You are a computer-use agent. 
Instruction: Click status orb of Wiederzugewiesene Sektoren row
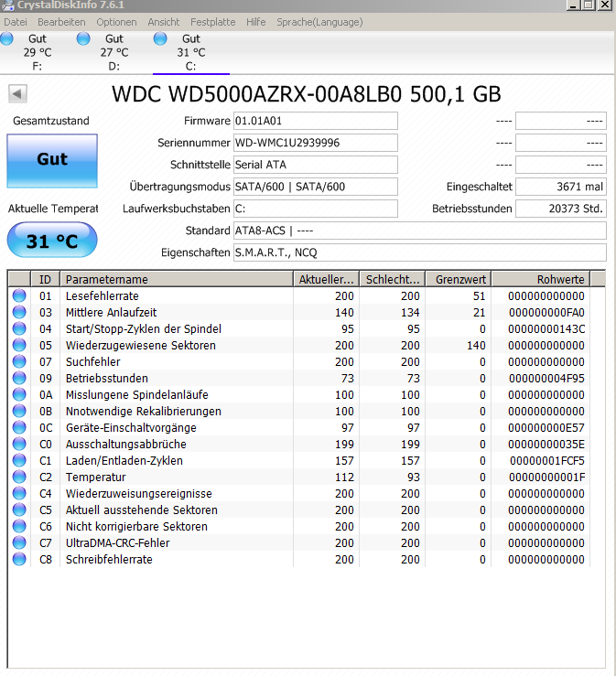coord(19,345)
